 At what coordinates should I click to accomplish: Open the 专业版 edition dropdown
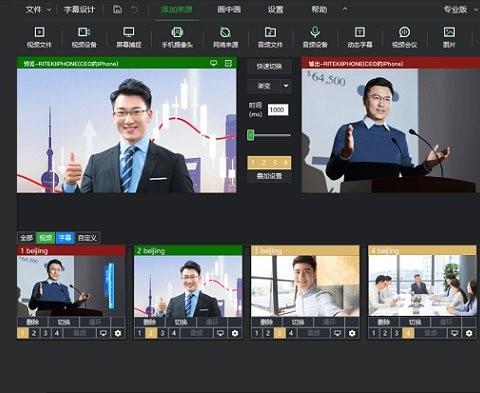(460, 9)
